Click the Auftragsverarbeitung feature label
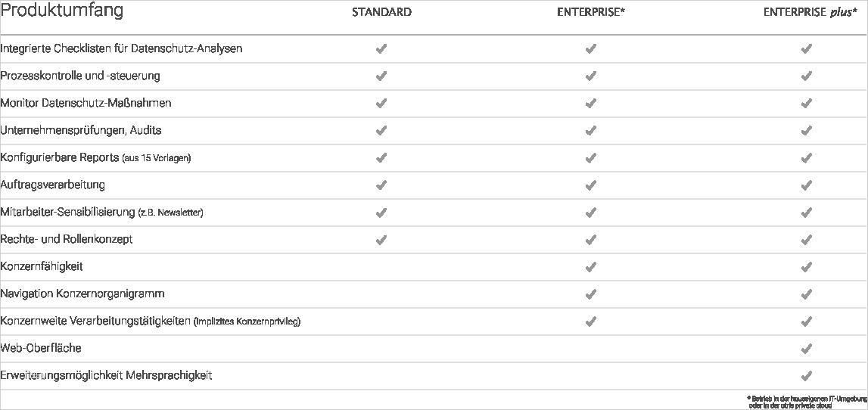This screenshot has height=410, width=868. pyautogui.click(x=53, y=185)
